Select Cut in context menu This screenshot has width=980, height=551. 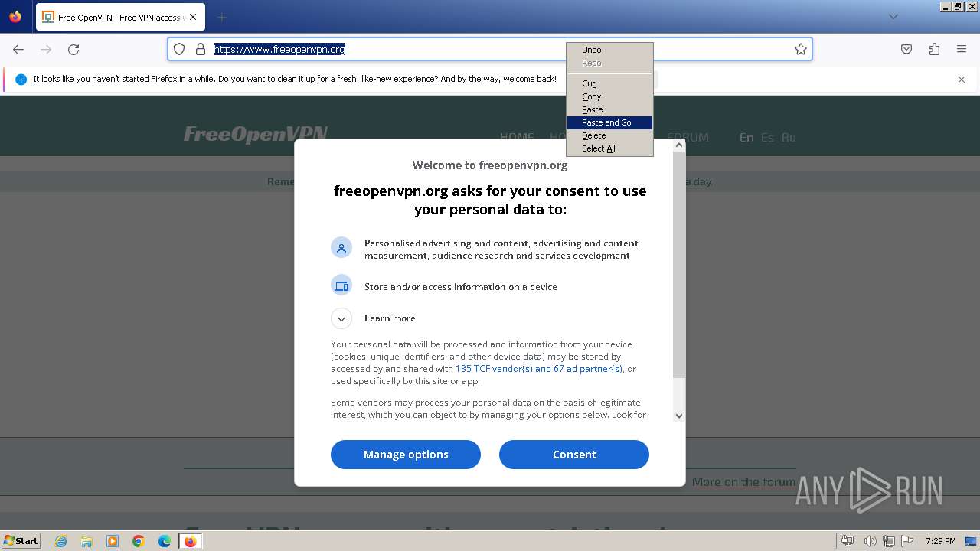click(x=609, y=83)
